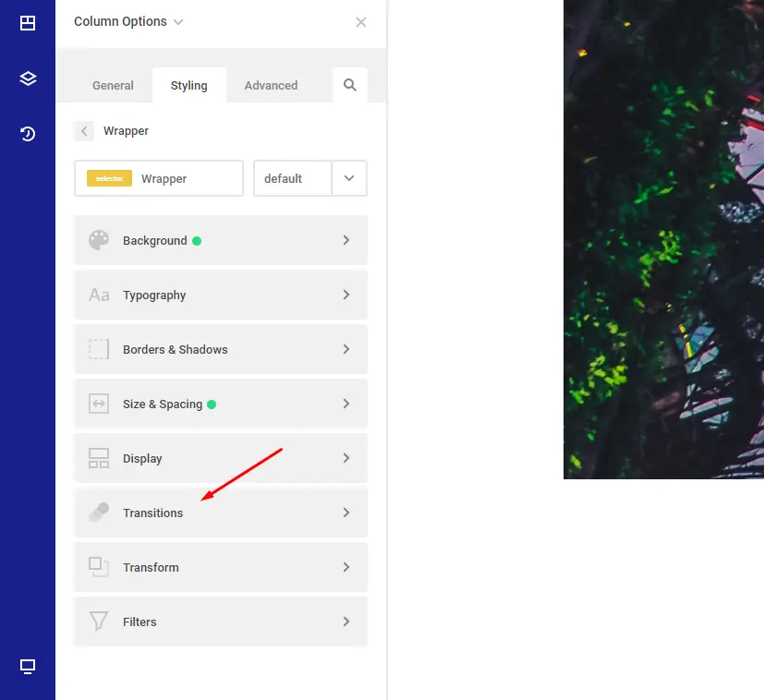The height and width of the screenshot is (700, 764).
Task: Click the Filters funnel icon
Action: tap(99, 622)
